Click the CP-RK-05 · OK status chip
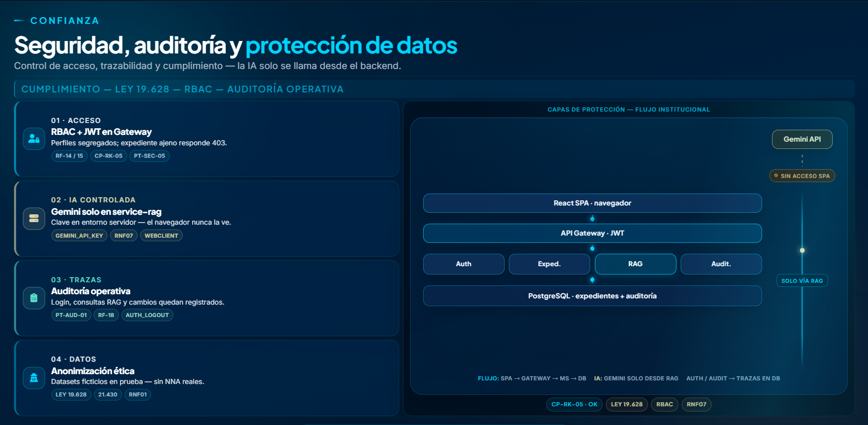This screenshot has width=868, height=425. pos(574,404)
